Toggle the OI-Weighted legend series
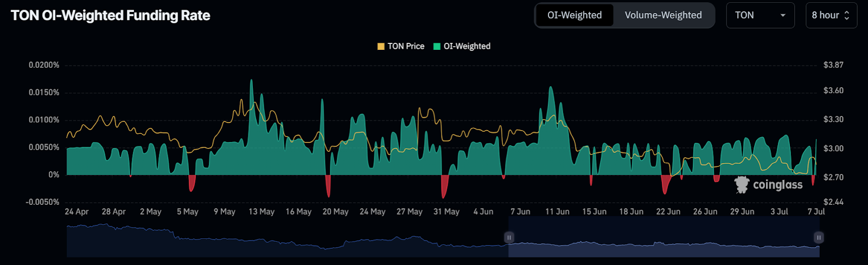Screen dimensions: 868x265 462,46
